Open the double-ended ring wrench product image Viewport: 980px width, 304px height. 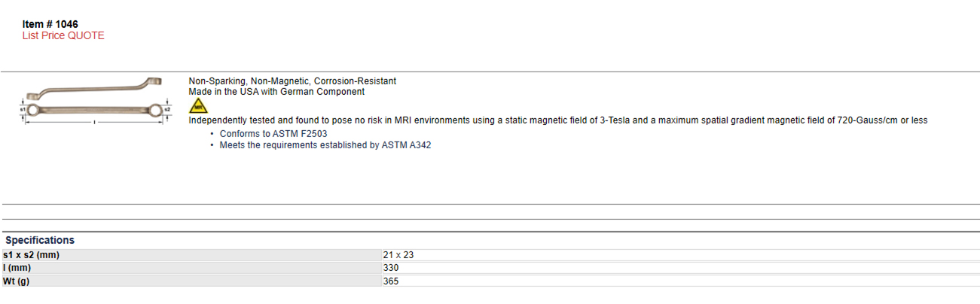click(x=94, y=101)
